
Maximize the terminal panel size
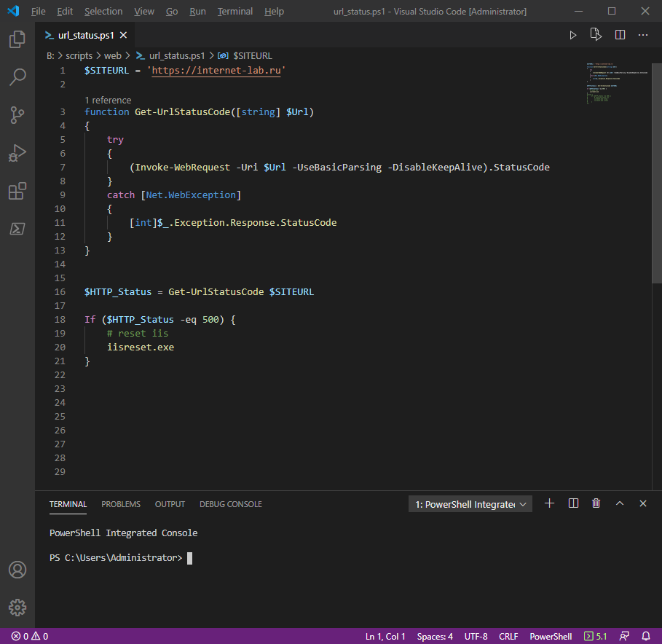(x=620, y=503)
